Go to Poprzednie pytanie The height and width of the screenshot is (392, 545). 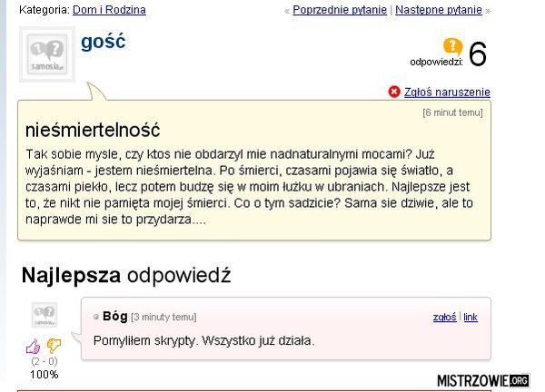[x=340, y=10]
